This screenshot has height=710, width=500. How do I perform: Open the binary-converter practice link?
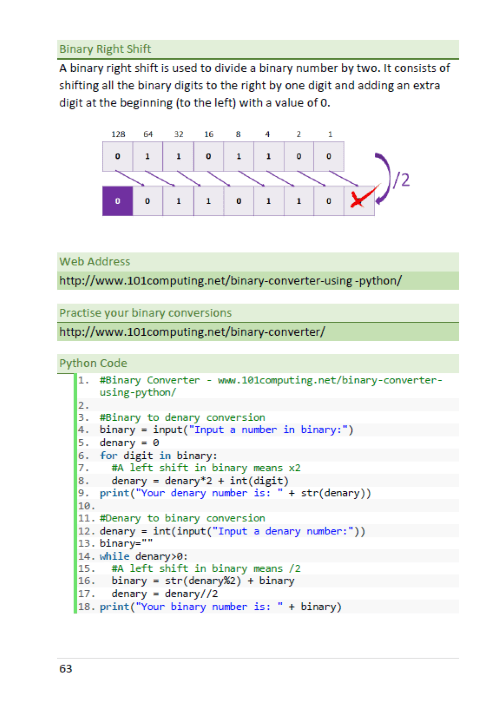coord(192,332)
